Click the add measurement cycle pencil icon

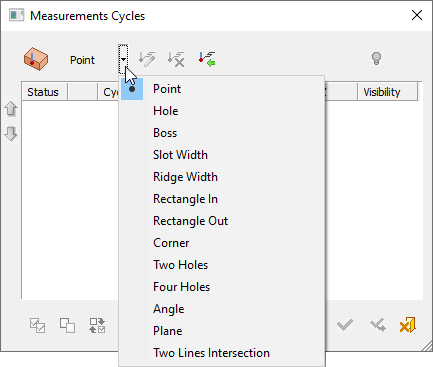coord(147,59)
